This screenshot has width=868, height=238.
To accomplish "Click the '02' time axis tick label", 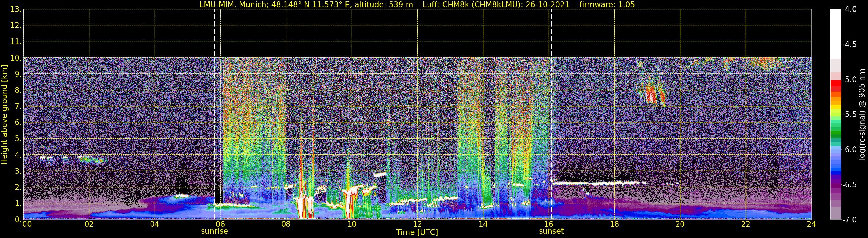I will pos(89,224).
